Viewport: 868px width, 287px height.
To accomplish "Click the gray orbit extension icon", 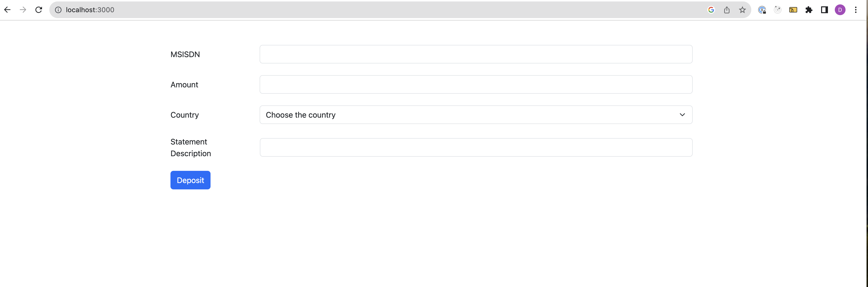I will pyautogui.click(x=778, y=10).
